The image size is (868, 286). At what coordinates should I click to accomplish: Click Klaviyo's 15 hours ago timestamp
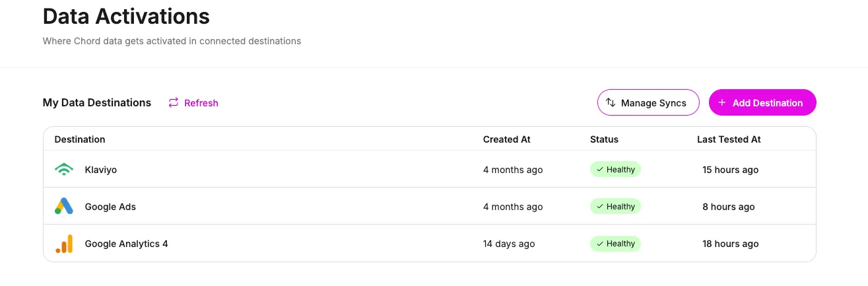coord(730,170)
